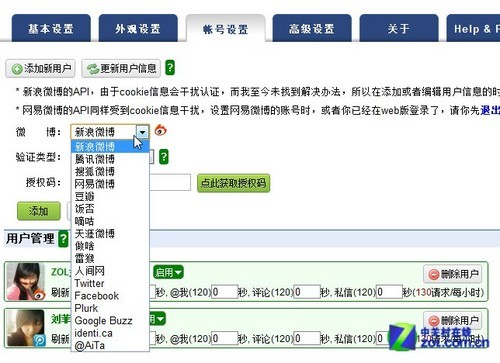Click the green help icon beside 更新用户信息
Screen dimensions: 500x363
170,68
